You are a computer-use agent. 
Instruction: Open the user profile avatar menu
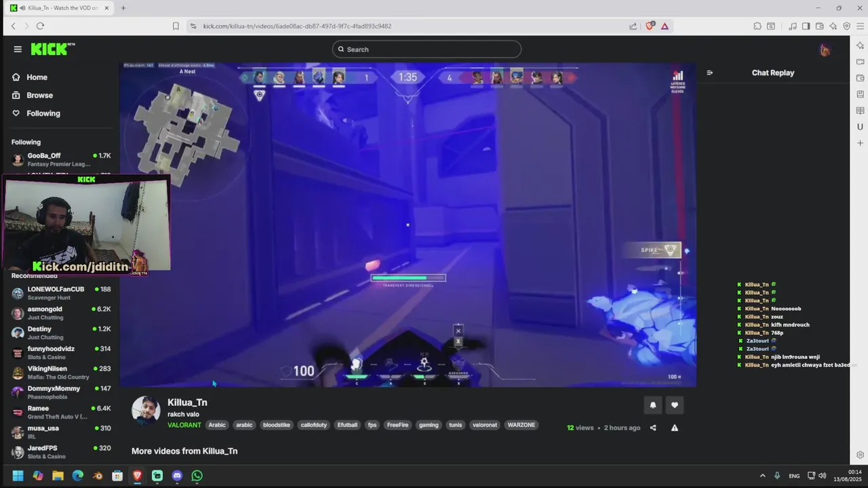click(825, 49)
